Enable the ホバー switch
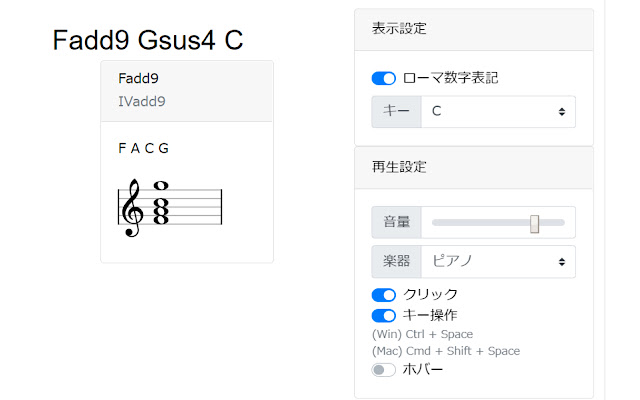This screenshot has width=640, height=400. tap(384, 369)
